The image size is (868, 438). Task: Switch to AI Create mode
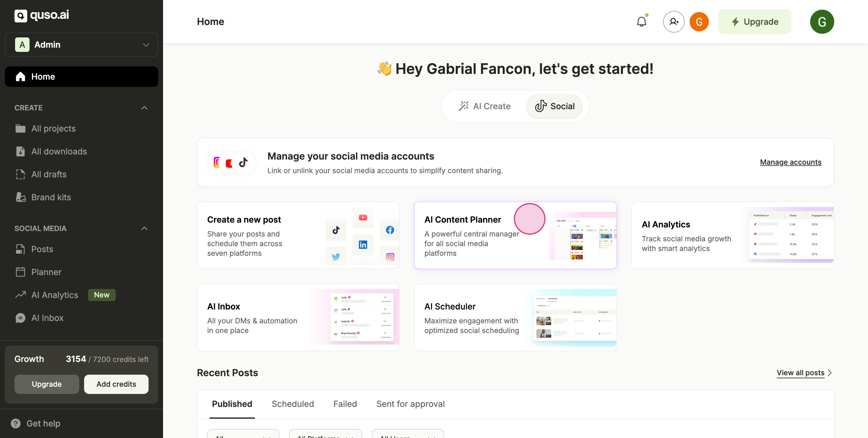click(485, 106)
